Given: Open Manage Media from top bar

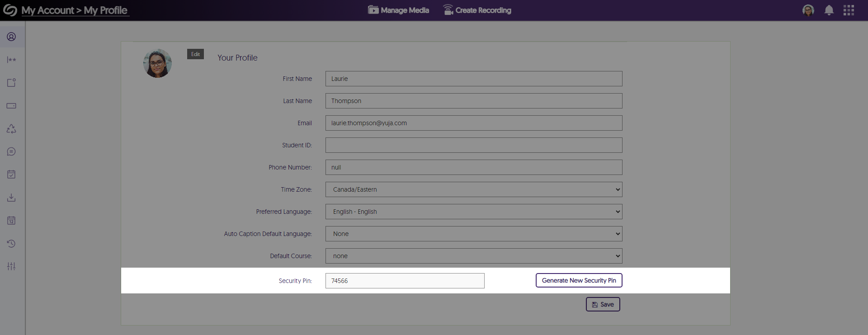Looking at the screenshot, I should 398,10.
